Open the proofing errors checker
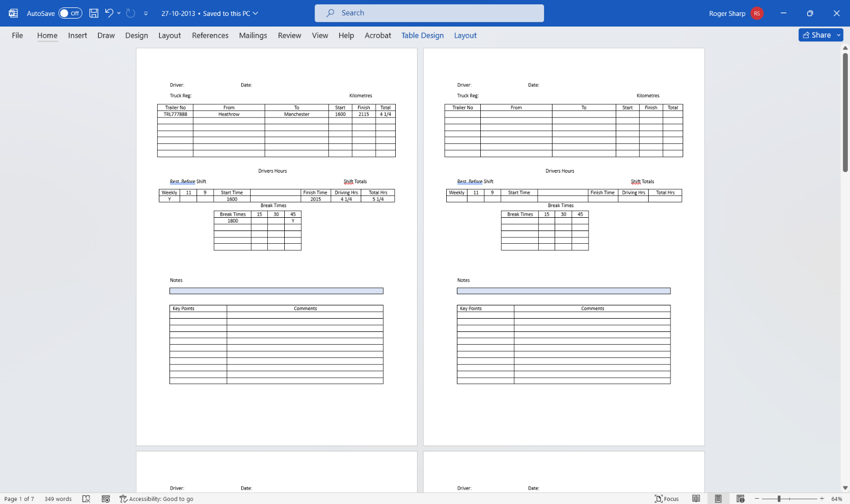This screenshot has height=504, width=850. (86, 499)
